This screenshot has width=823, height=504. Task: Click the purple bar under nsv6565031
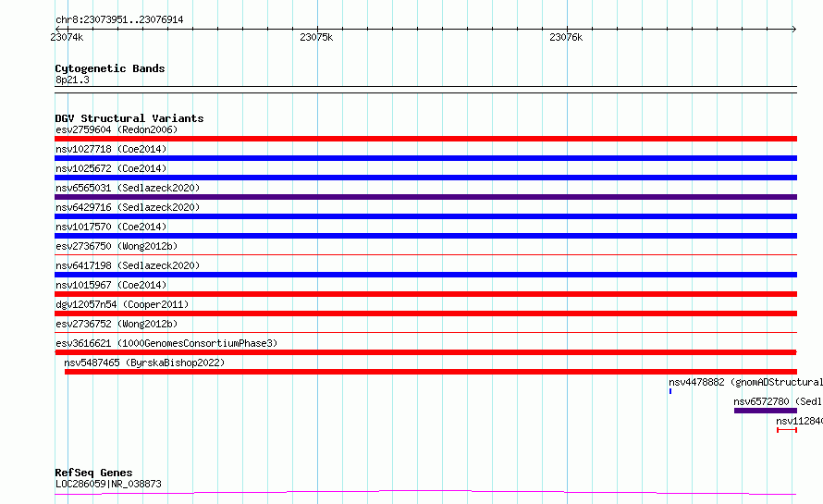coord(425,197)
